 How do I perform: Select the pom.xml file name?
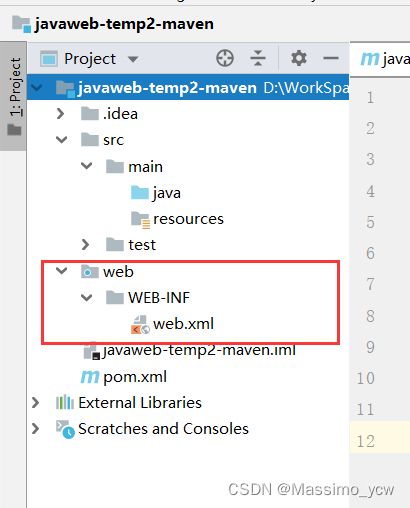click(135, 377)
